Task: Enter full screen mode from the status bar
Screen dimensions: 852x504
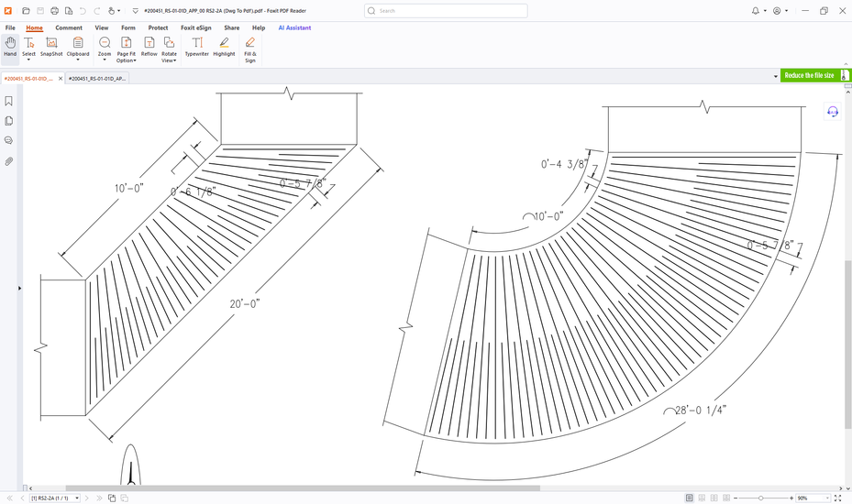Action: click(x=838, y=498)
